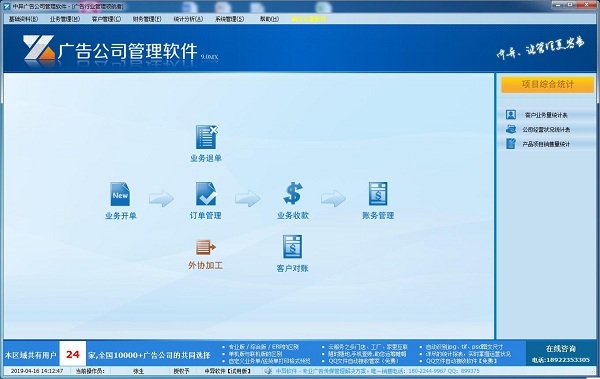Open the 业务管理(M) menu
This screenshot has width=600, height=379.
click(65, 19)
